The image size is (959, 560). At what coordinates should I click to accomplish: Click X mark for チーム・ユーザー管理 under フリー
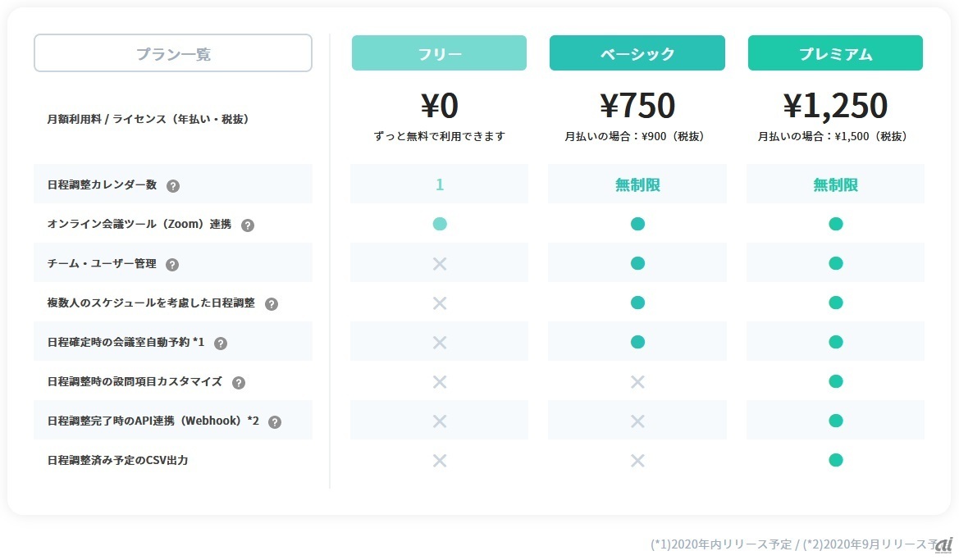point(440,263)
